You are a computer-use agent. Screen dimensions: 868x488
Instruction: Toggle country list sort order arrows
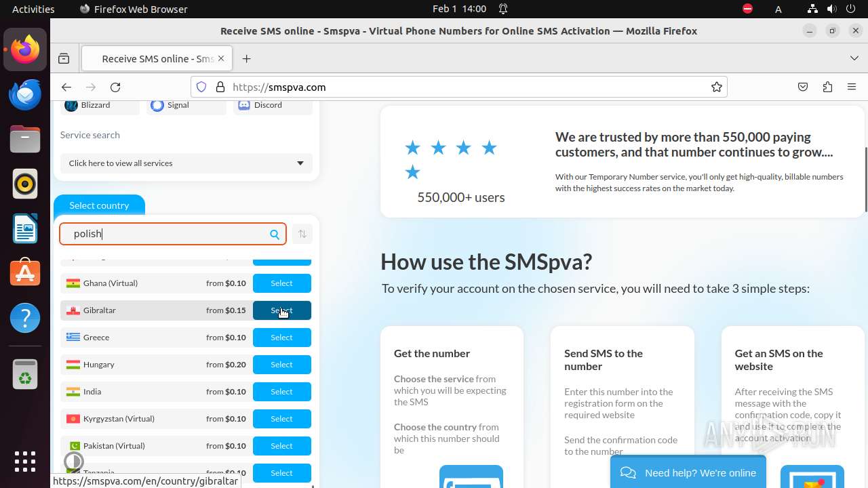tap(302, 234)
